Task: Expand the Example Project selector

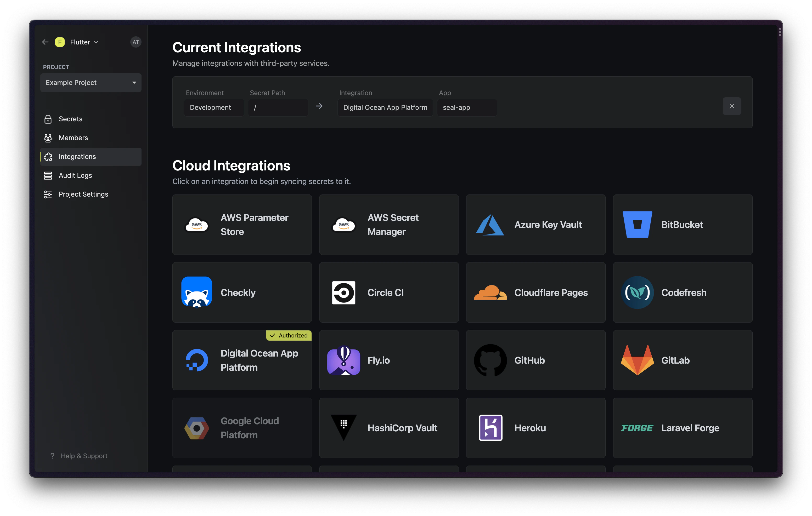Action: click(x=91, y=83)
